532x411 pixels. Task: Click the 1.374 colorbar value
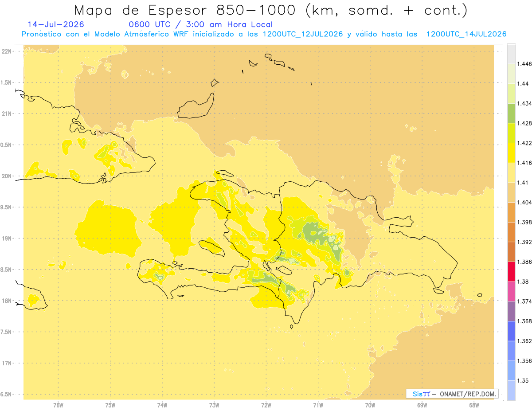(x=524, y=301)
